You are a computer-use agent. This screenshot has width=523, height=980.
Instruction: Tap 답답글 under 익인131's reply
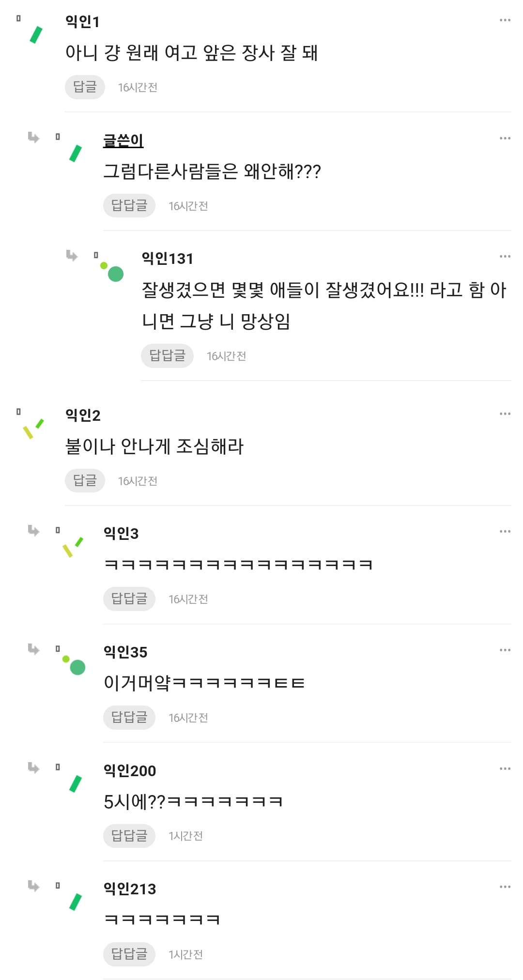tap(167, 356)
